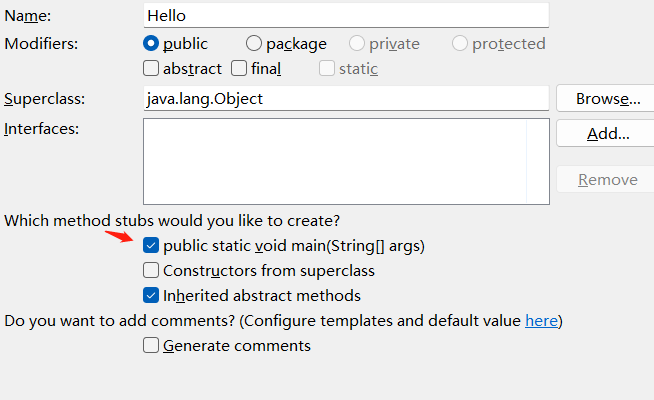The height and width of the screenshot is (400, 654).
Task: Enable the Generate comments checkbox
Action: 151,345
